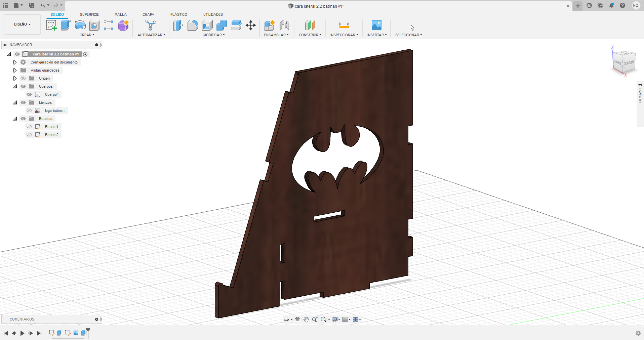Show Boceto2 sketch via eye icon
Viewport: 644px width, 340px height.
tap(29, 135)
